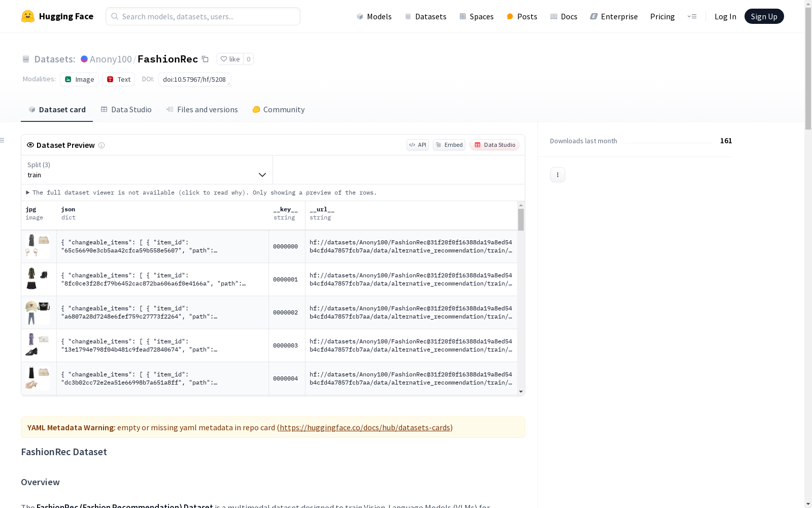This screenshot has height=508, width=812.
Task: Click the key cell 0000002
Action: tap(287, 312)
